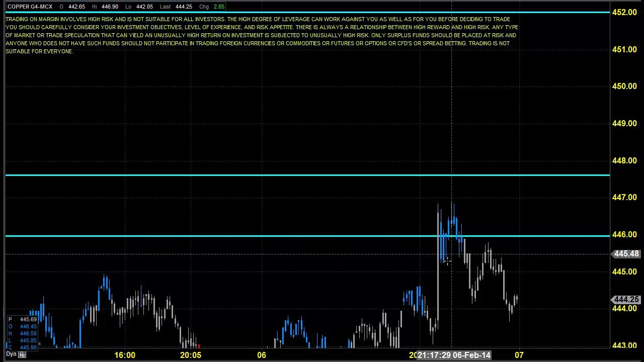Click the yellow margin risk disclaimer text
Screen dimensions: 644x362
pos(262,35)
